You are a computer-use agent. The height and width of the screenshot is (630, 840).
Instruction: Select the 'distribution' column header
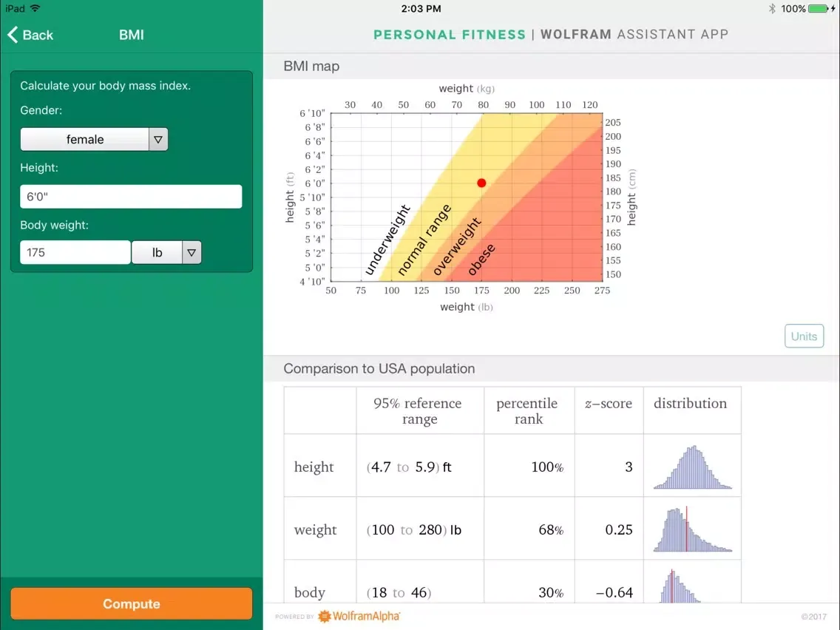(690, 404)
